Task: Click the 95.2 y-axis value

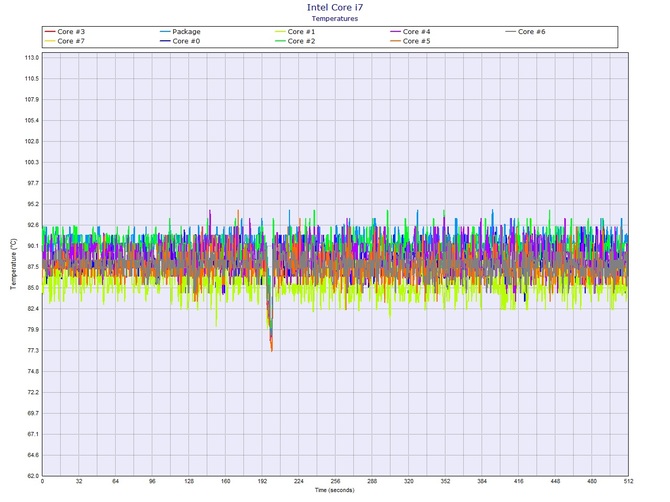Action: click(x=33, y=204)
